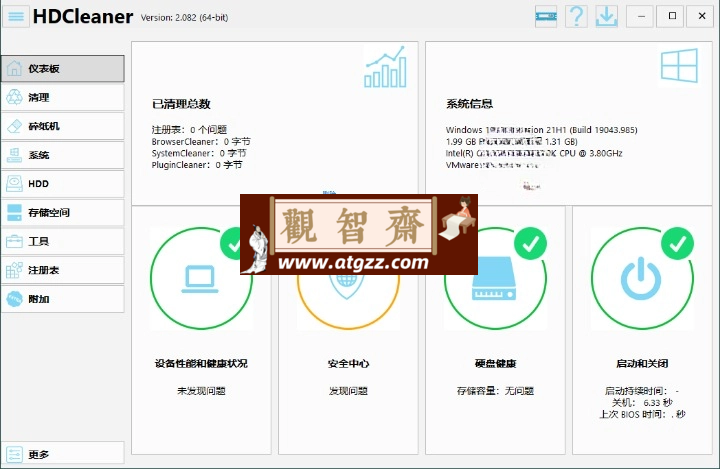This screenshot has height=469, width=720.
Task: Select 工具 in the sidebar
Action: click(63, 241)
